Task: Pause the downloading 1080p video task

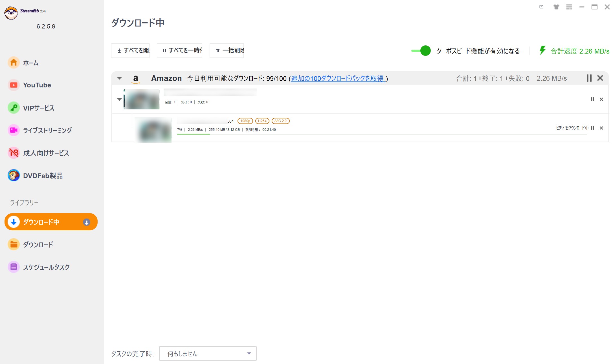Action: [593, 128]
